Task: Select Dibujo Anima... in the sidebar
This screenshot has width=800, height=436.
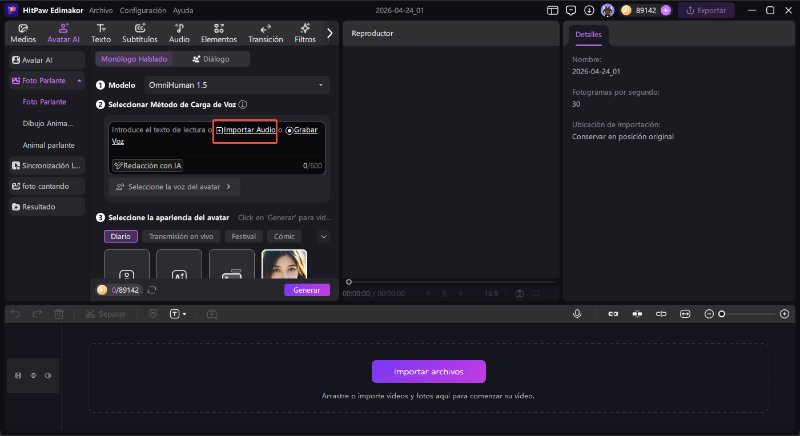Action: coord(48,123)
